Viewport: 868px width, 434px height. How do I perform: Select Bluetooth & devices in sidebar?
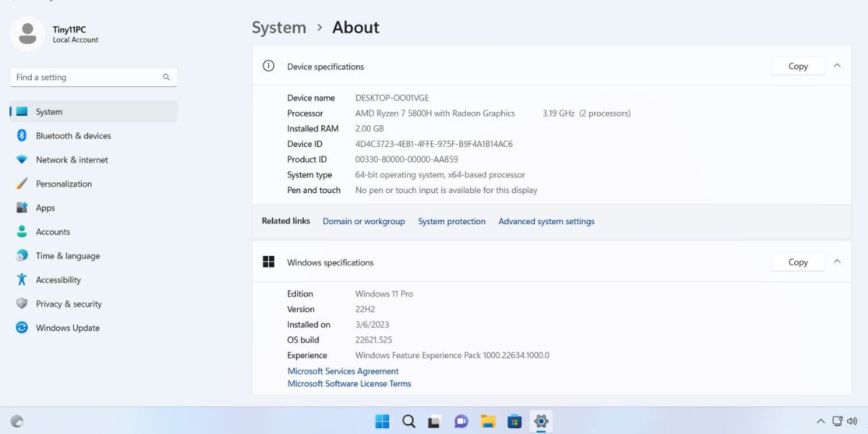93,135
